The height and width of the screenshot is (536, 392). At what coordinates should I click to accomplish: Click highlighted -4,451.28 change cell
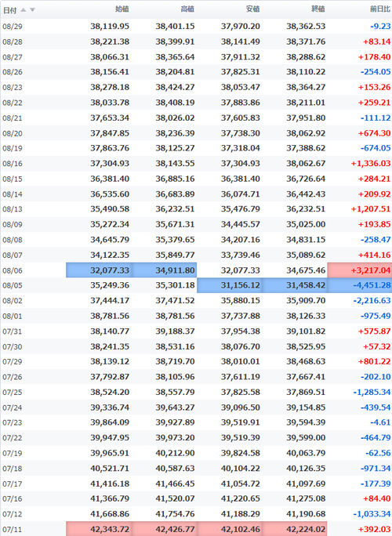[x=360, y=285]
